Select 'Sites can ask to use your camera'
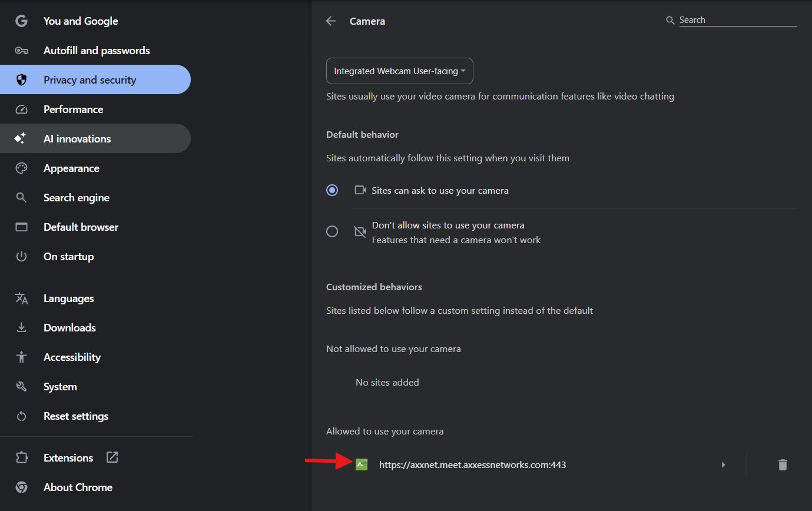 332,190
